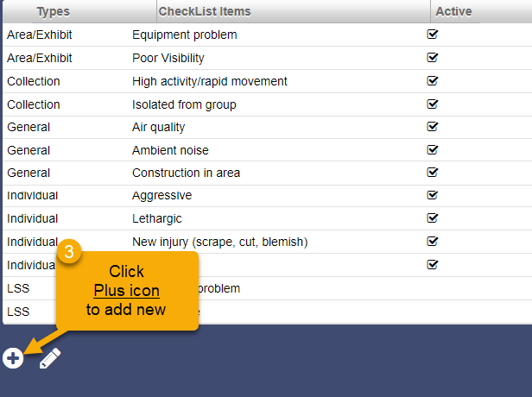The width and height of the screenshot is (532, 397).
Task: Select the Construction in area row
Action: [268, 173]
